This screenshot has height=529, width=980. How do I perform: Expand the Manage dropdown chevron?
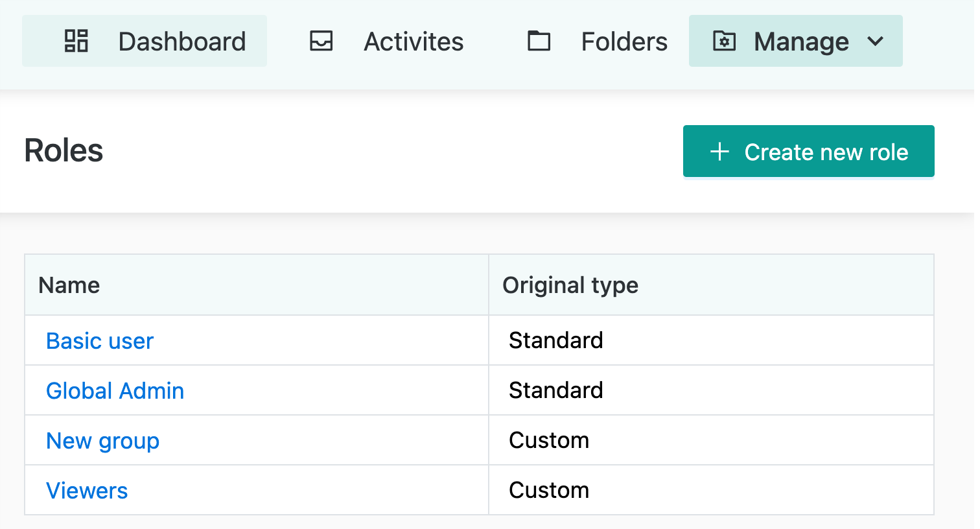click(x=875, y=41)
